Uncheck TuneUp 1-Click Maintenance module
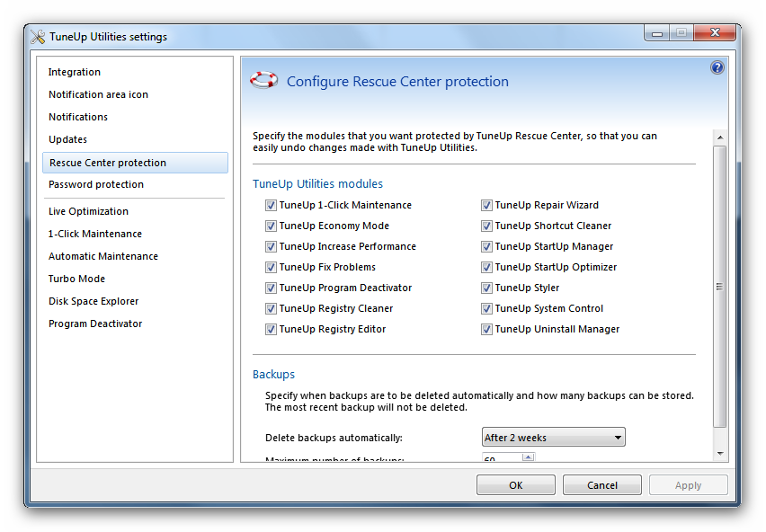766x532 pixels. click(x=271, y=205)
